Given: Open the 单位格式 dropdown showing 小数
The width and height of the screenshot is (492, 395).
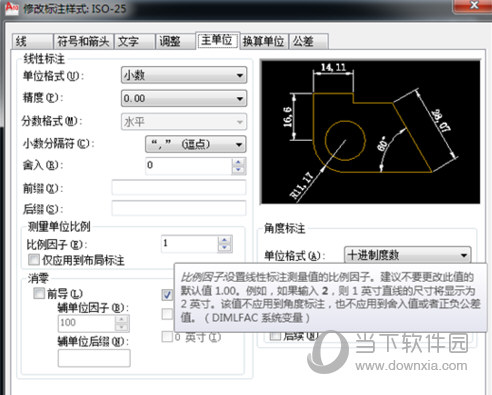Looking at the screenshot, I should 184,75.
